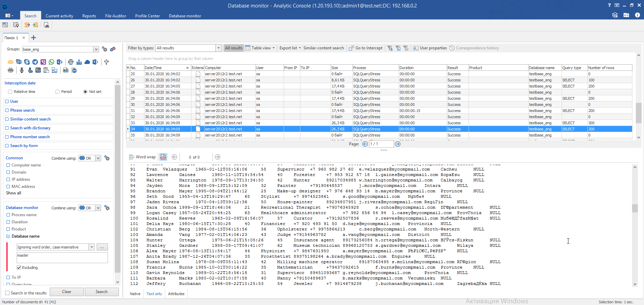644x305 pixels.
Task: Click the Show all link
Action: (14, 193)
